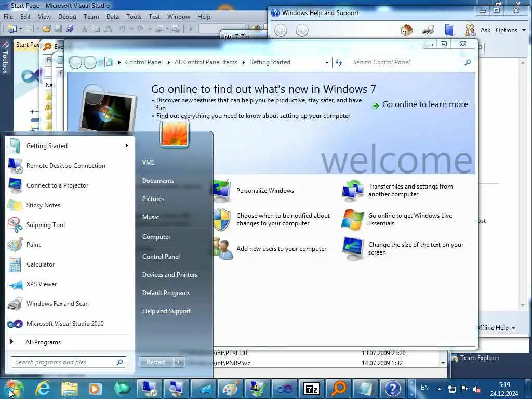The image size is (532, 399).
Task: Open 7-Zip from the taskbar
Action: pyautogui.click(x=312, y=389)
